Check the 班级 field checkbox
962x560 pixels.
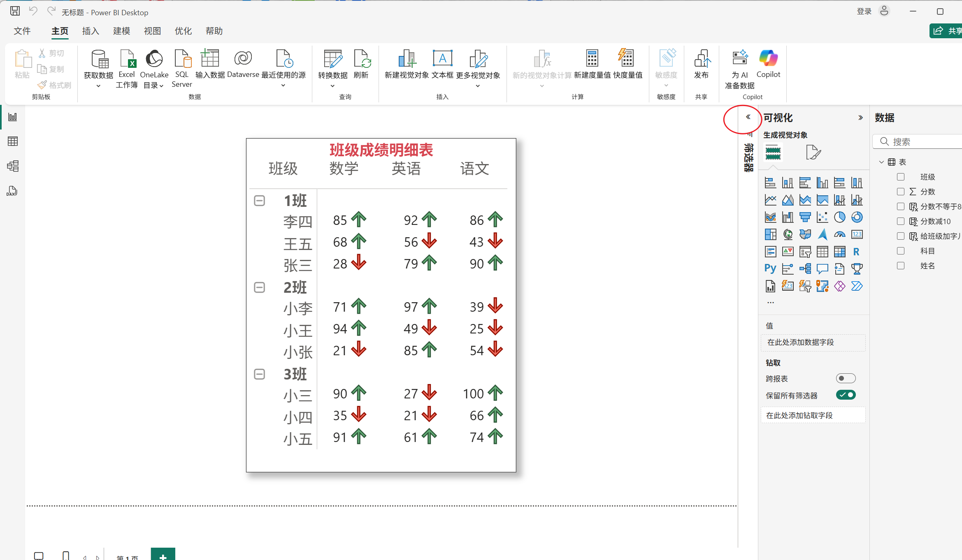coord(901,177)
